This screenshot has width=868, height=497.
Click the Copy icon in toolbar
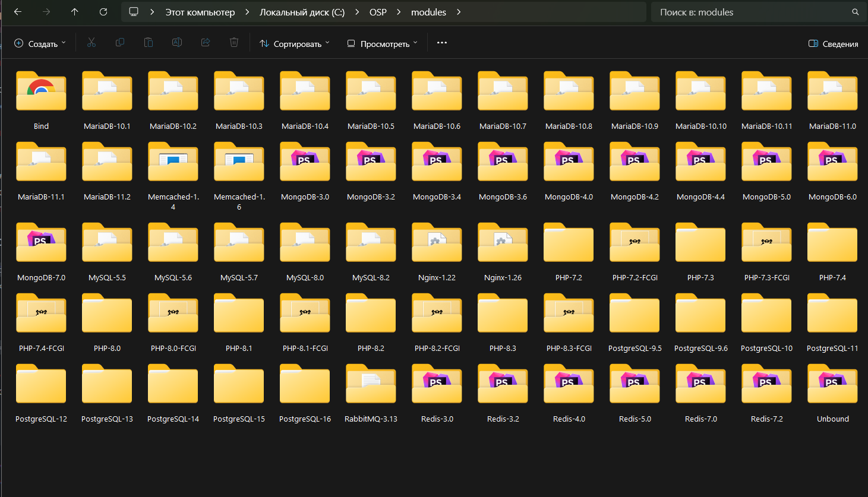(x=120, y=43)
